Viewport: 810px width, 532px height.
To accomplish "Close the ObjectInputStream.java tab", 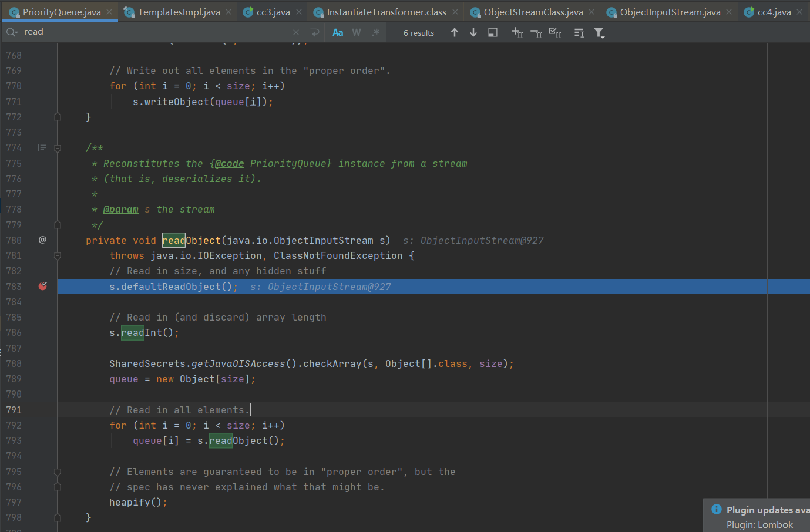I will click(x=729, y=12).
